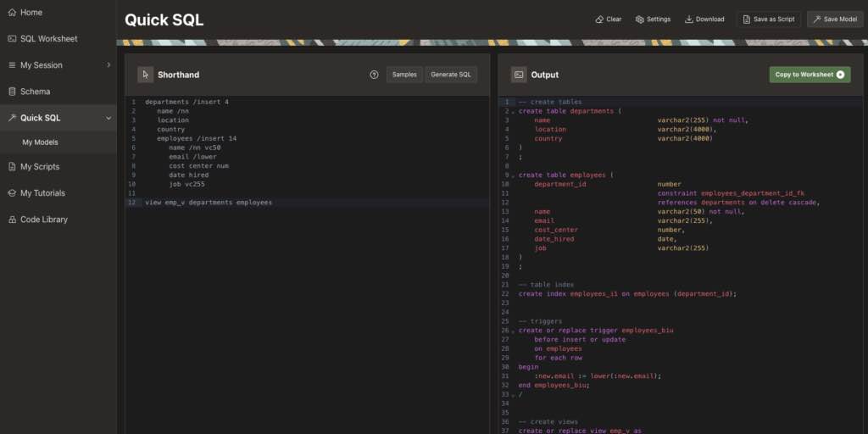Open SQL Worksheet from the sidebar
Viewport: 868px width, 434px height.
point(58,39)
